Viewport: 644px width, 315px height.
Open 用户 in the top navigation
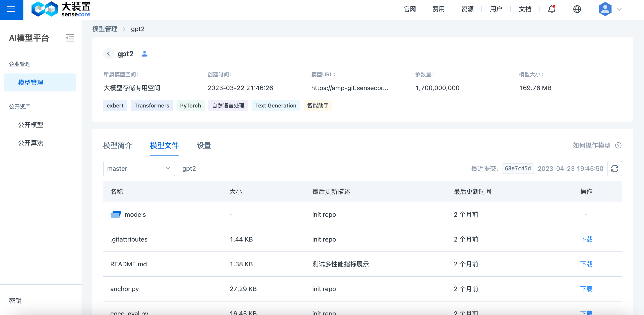click(x=496, y=9)
